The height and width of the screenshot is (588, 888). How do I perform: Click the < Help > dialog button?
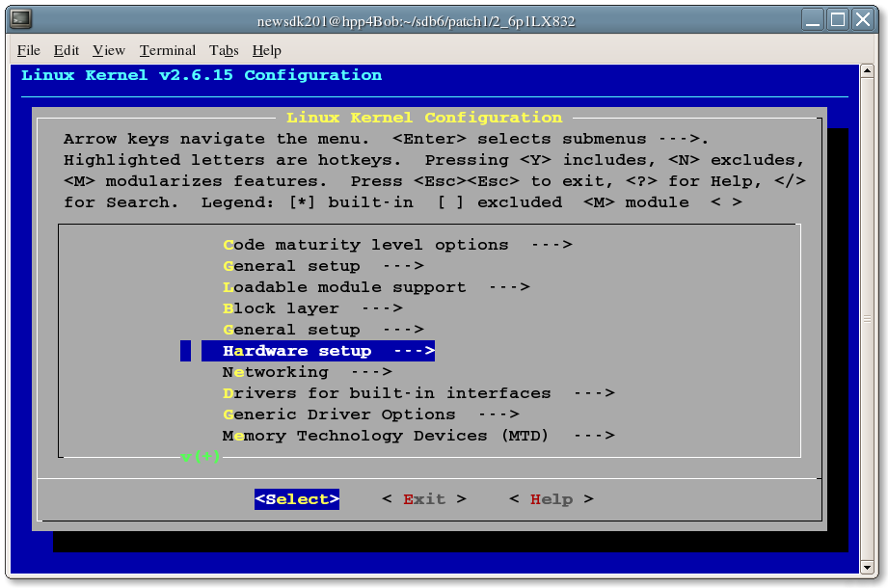(552, 499)
